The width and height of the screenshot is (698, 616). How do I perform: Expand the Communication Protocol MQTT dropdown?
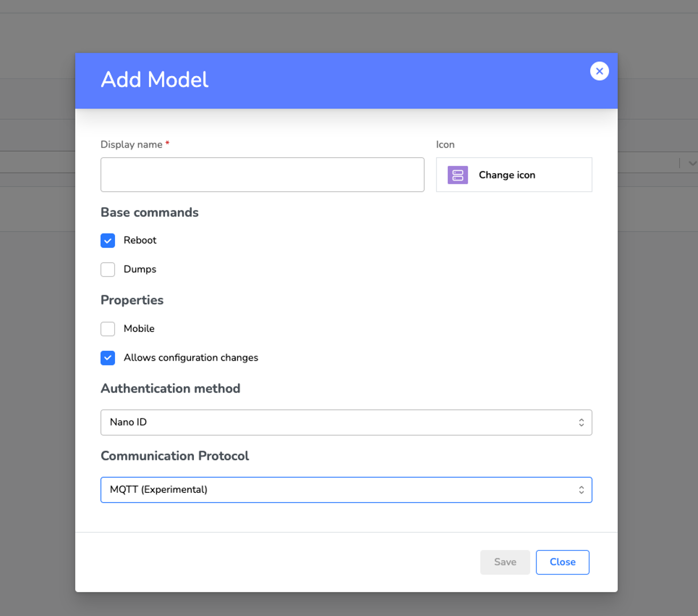pyautogui.click(x=346, y=490)
